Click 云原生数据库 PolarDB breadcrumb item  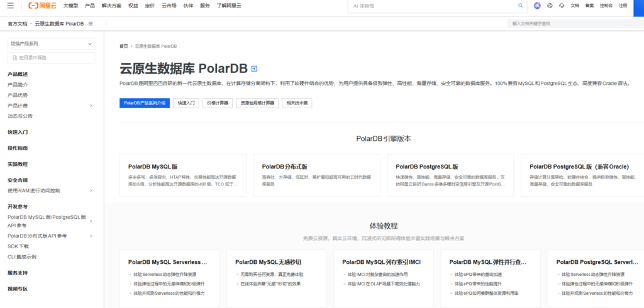pyautogui.click(x=156, y=47)
